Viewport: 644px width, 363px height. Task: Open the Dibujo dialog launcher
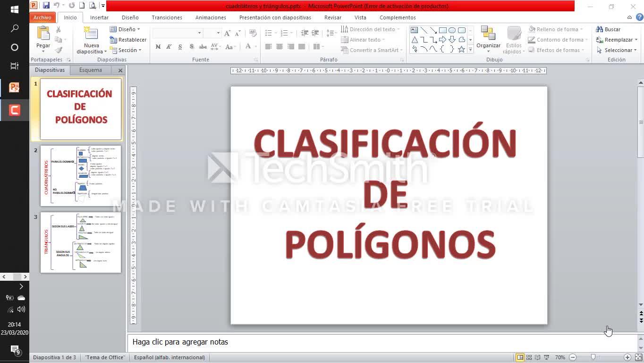588,60
